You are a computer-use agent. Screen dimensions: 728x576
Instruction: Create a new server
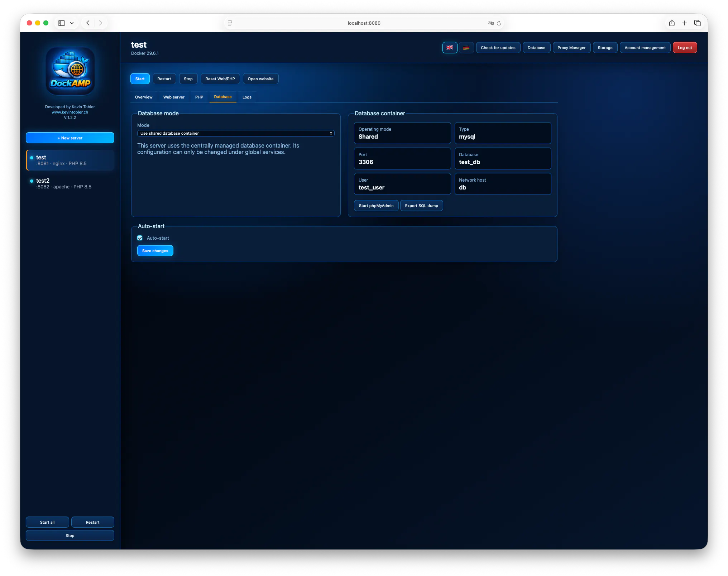70,138
